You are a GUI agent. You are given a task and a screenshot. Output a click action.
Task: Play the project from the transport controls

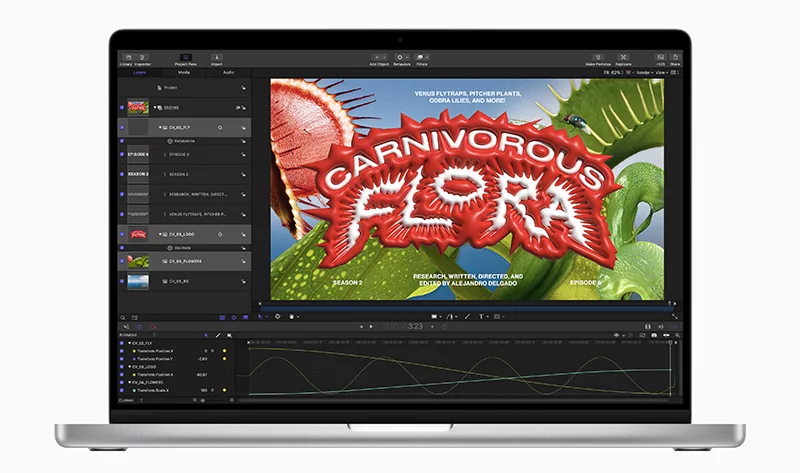pos(371,327)
